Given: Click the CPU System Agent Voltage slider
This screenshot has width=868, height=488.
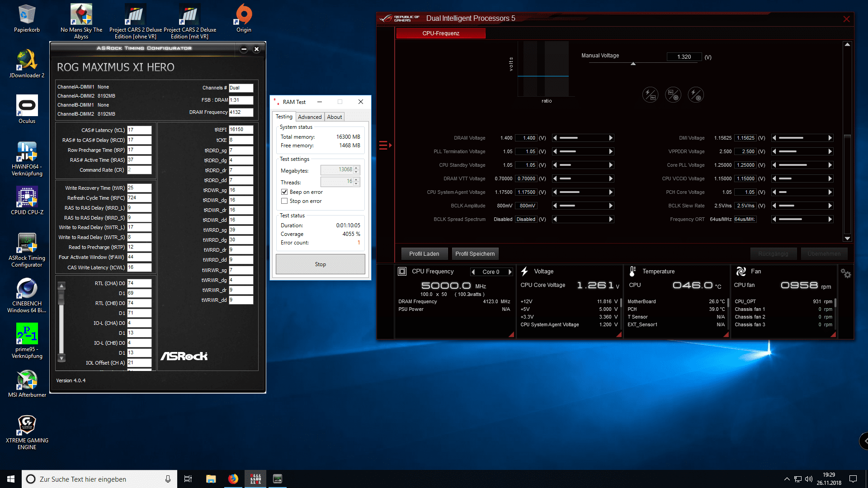Looking at the screenshot, I should tap(583, 192).
